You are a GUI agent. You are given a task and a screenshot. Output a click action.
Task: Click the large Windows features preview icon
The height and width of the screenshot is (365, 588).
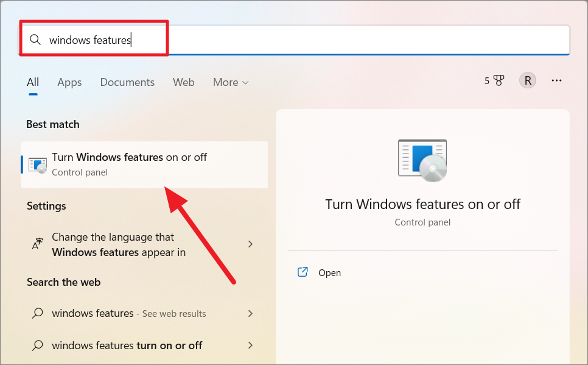(422, 160)
